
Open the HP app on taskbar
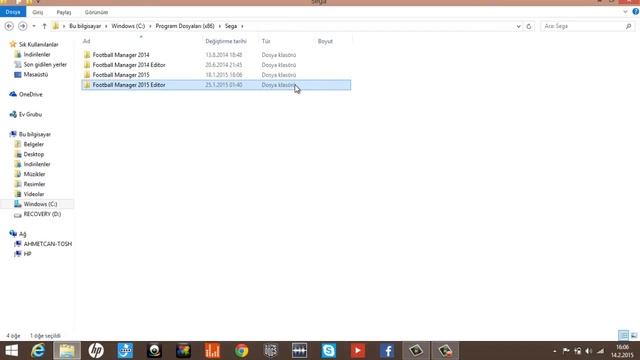click(96, 351)
